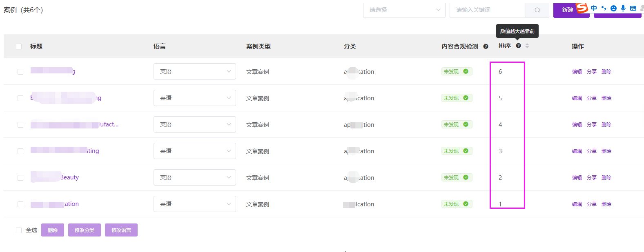
Task: Tick the header select-all checkbox beside 标题
Action: (19, 46)
